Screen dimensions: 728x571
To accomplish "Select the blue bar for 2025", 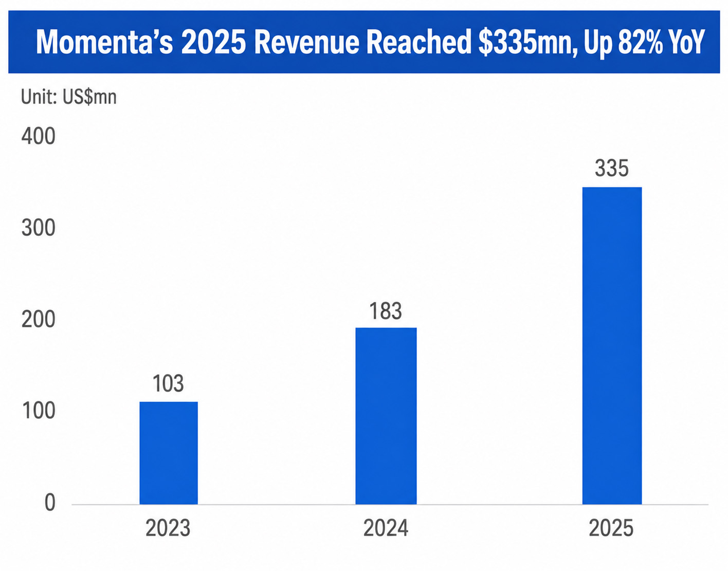I will (612, 345).
